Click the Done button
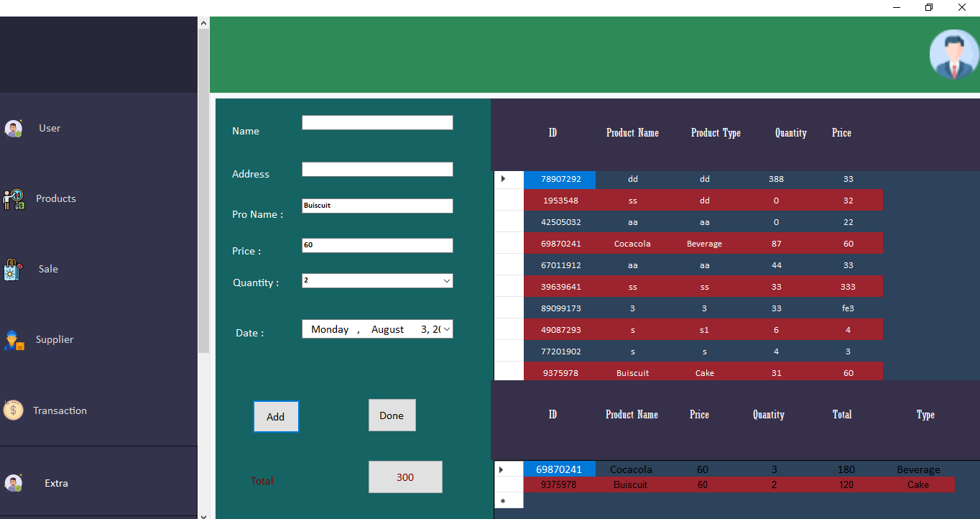Image resolution: width=980 pixels, height=519 pixels. [392, 415]
